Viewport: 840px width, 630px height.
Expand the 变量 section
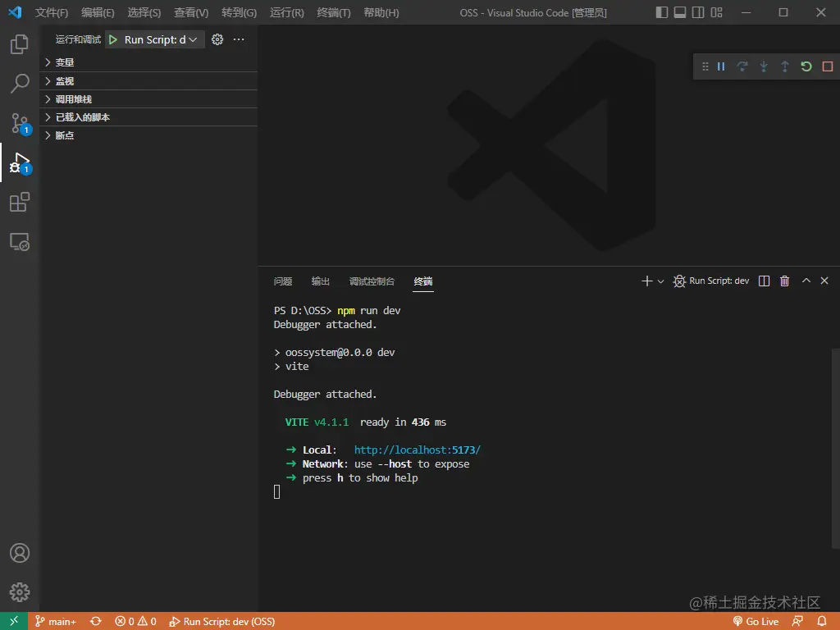click(149, 62)
